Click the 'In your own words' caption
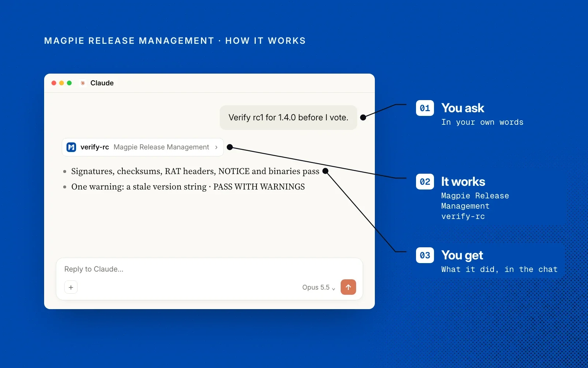This screenshot has height=368, width=588. click(x=482, y=122)
